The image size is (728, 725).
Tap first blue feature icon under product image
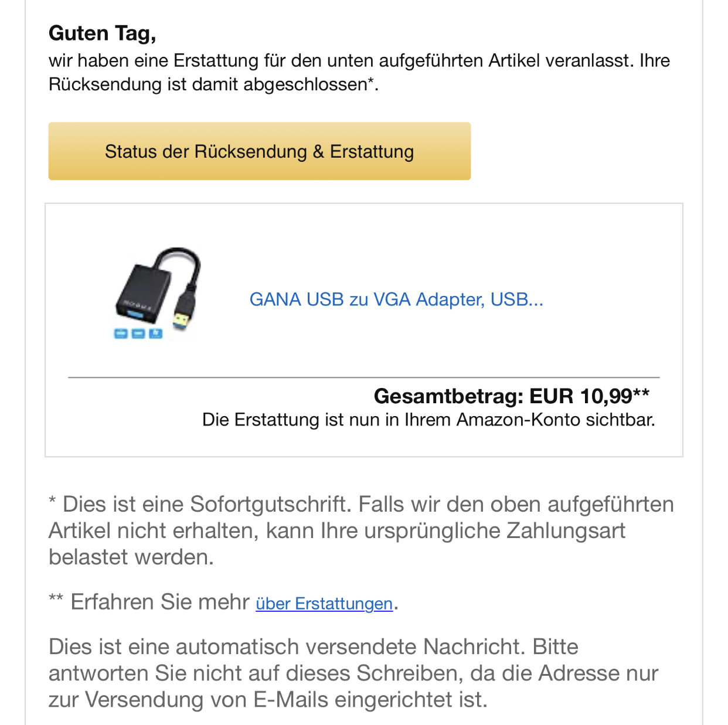click(121, 333)
